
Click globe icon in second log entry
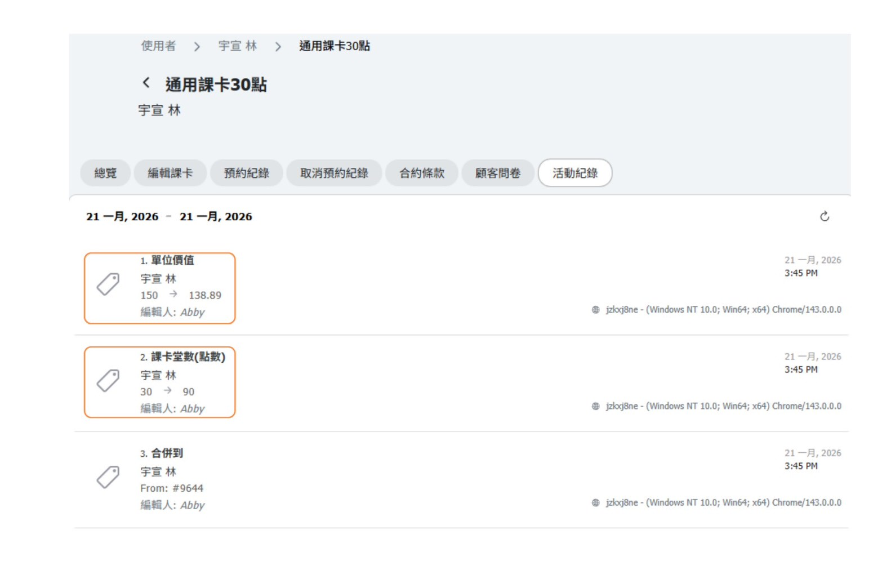click(x=595, y=406)
